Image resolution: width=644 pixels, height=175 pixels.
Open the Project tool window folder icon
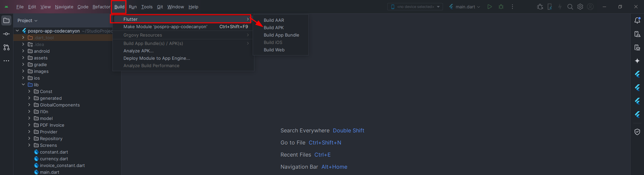pyautogui.click(x=6, y=21)
